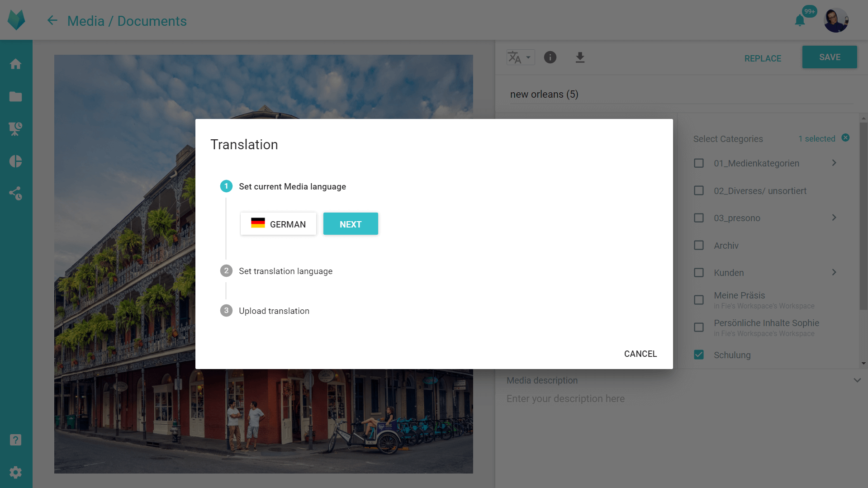The height and width of the screenshot is (488, 868).
Task: Open the help question mark icon
Action: click(16, 440)
